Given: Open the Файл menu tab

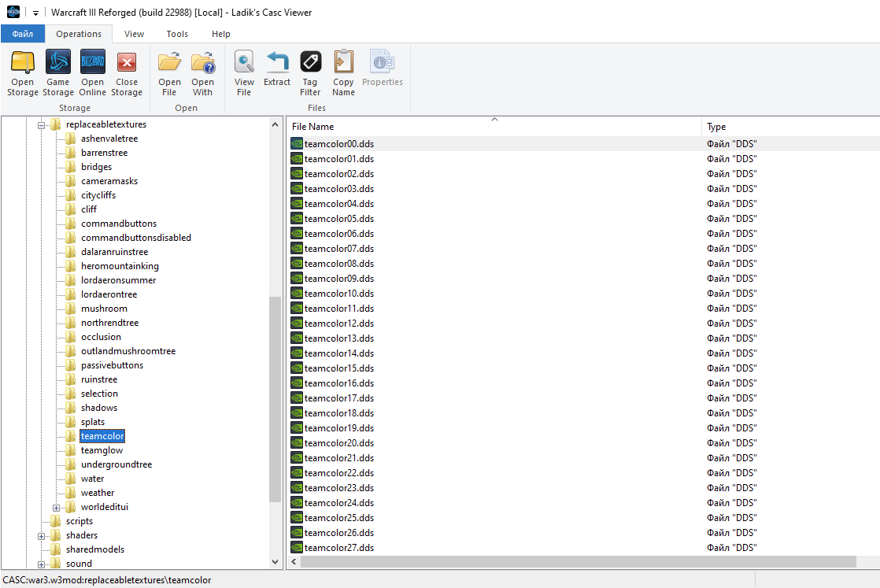Looking at the screenshot, I should pyautogui.click(x=23, y=34).
